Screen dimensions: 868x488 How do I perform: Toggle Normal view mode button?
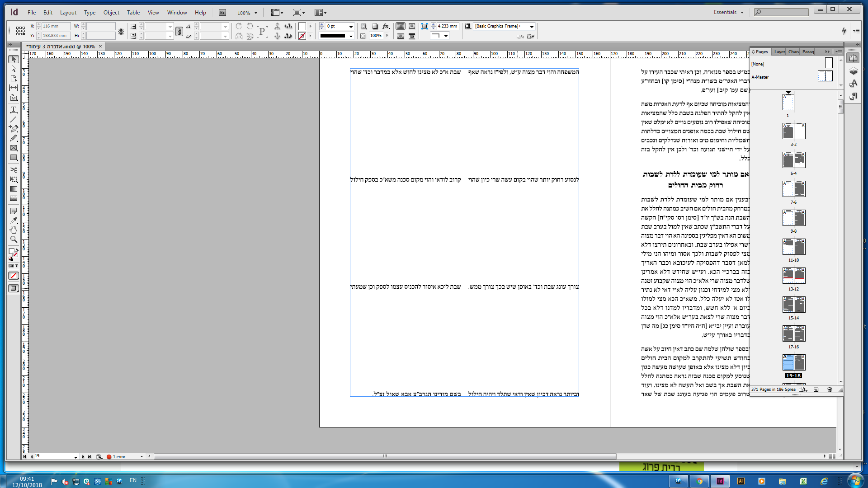pyautogui.click(x=14, y=288)
